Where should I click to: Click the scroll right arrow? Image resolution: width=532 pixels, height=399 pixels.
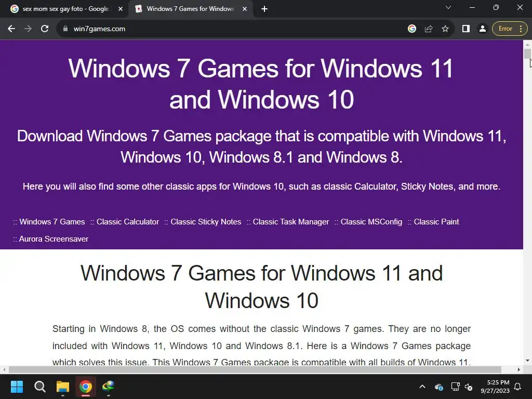(x=519, y=369)
